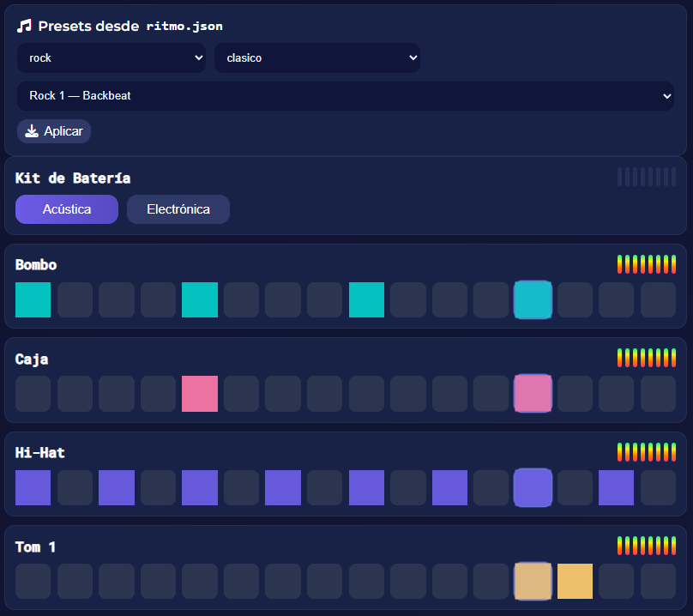Click the Hi-Hat equalizer icon
The width and height of the screenshot is (693, 616).
click(647, 451)
